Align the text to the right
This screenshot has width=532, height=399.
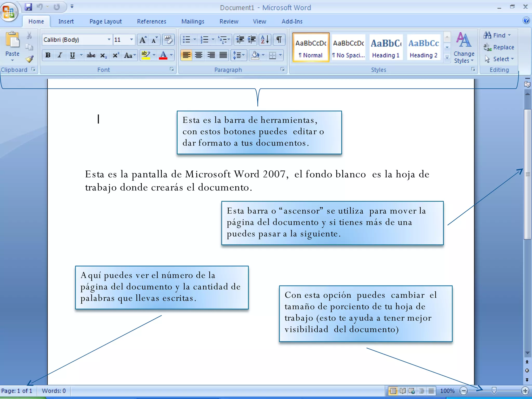point(211,55)
